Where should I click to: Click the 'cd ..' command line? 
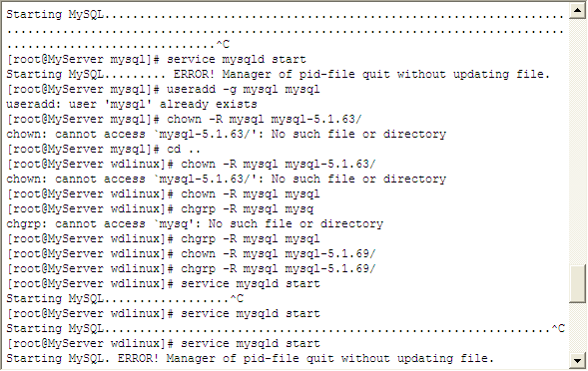point(104,150)
